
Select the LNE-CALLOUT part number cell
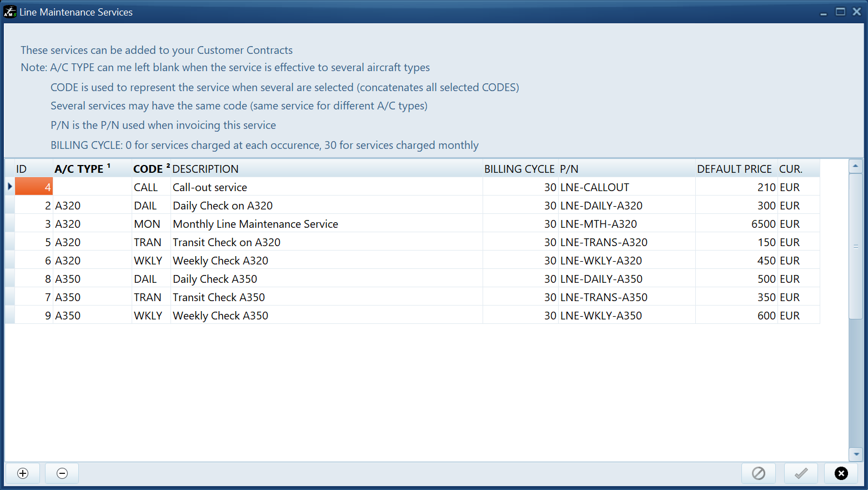point(626,187)
